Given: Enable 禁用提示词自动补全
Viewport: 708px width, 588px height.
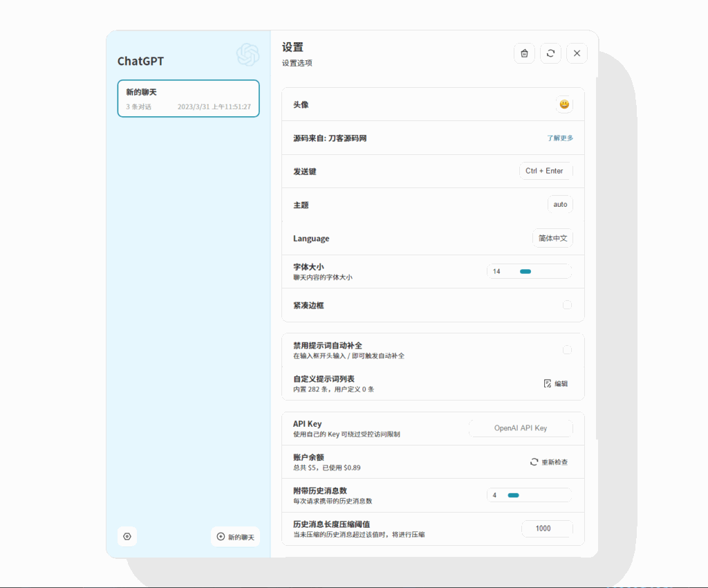Looking at the screenshot, I should (x=567, y=349).
